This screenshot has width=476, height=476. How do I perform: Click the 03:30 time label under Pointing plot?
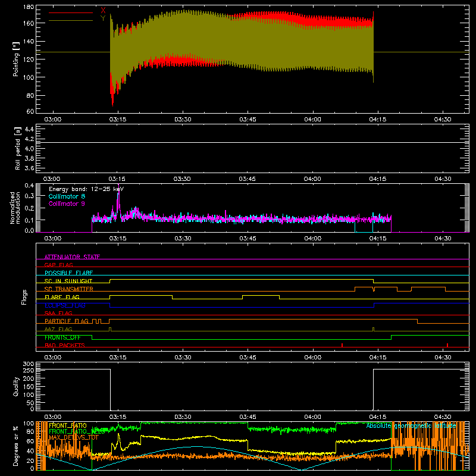(183, 120)
